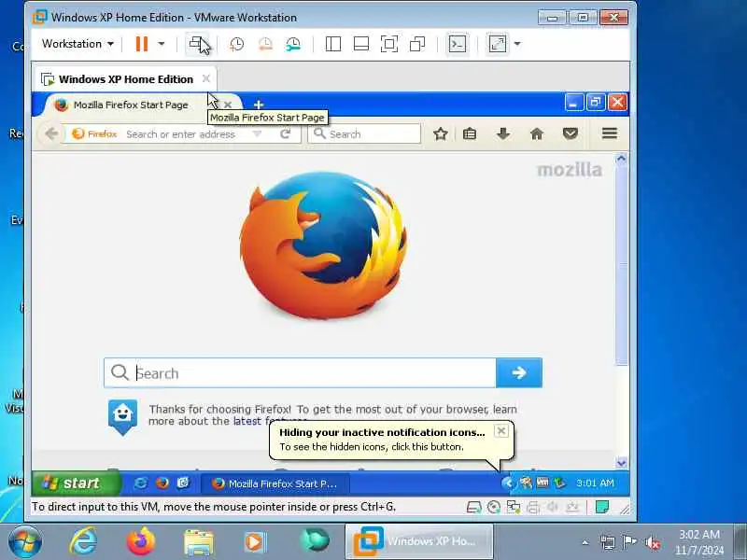
Task: Enter VMware full screen mode
Action: 389,44
